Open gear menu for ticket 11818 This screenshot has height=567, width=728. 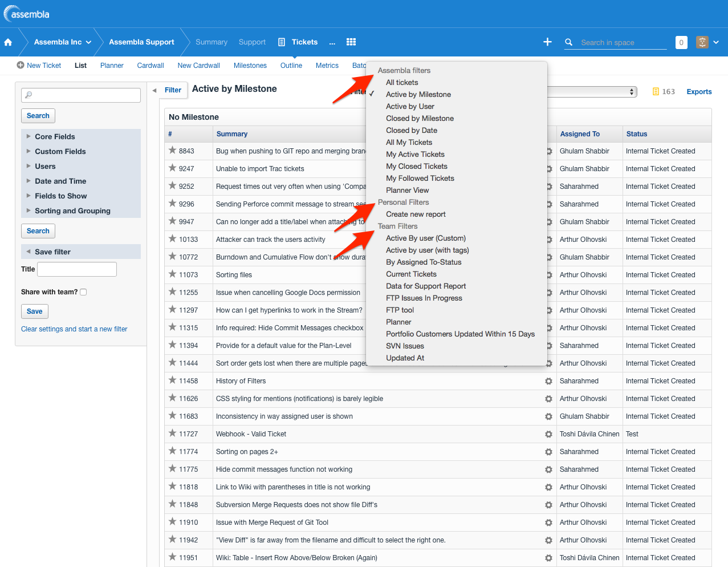pos(548,487)
